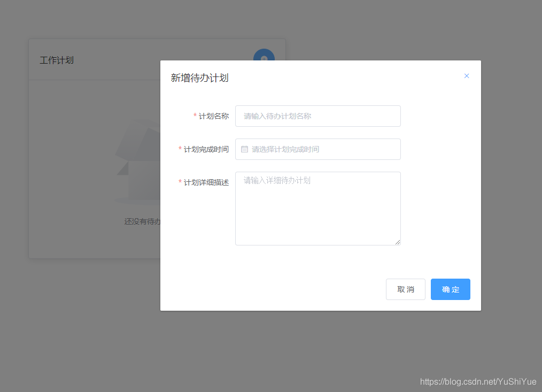Confirm the new plan by clicking 确定
The width and height of the screenshot is (542, 392).
point(450,289)
